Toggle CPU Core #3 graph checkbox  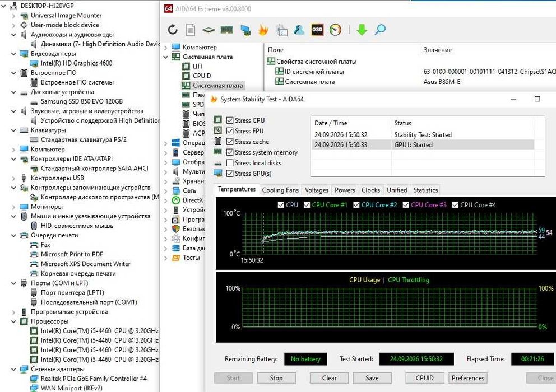[406, 205]
